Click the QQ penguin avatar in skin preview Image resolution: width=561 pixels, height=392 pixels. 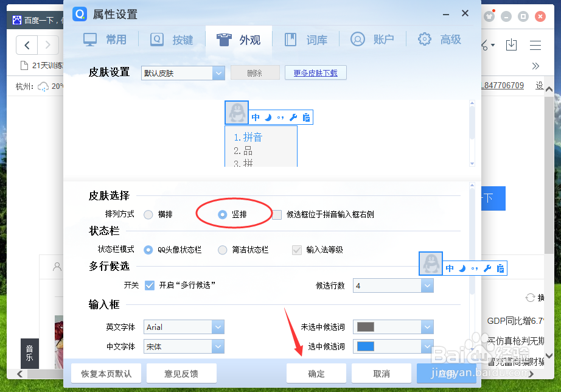coord(237,113)
